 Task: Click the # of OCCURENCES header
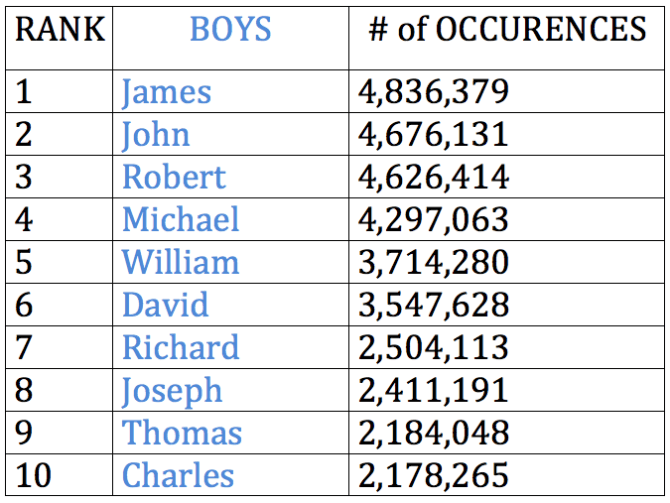tap(508, 29)
